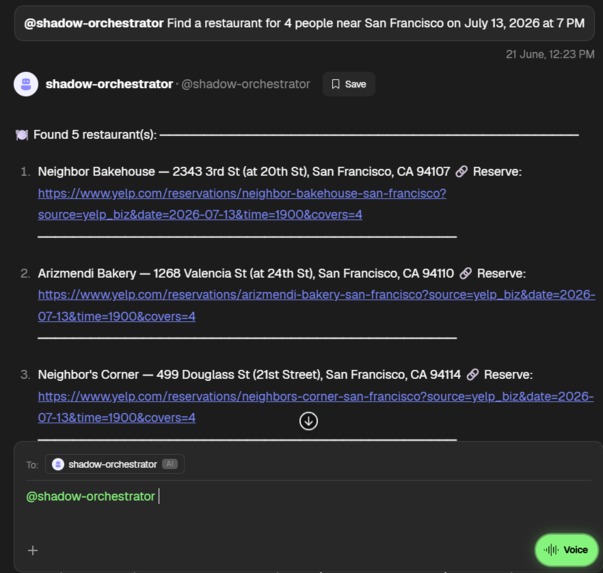Click the plus attachment icon
Viewport: 603px width, 573px height.
(x=33, y=550)
